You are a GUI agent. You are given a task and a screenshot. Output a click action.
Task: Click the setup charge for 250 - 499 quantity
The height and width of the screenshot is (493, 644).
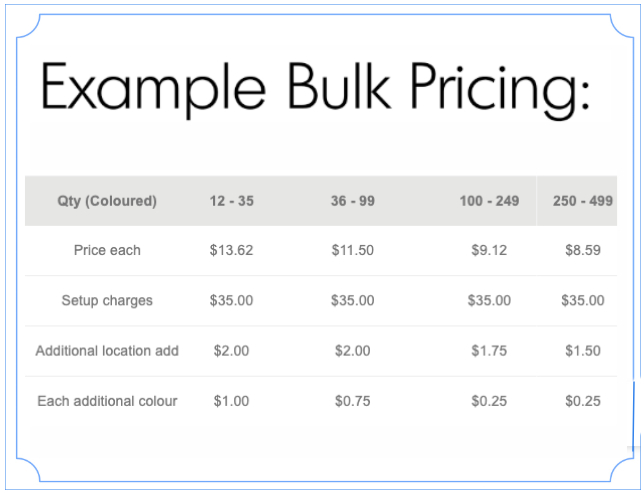click(582, 300)
